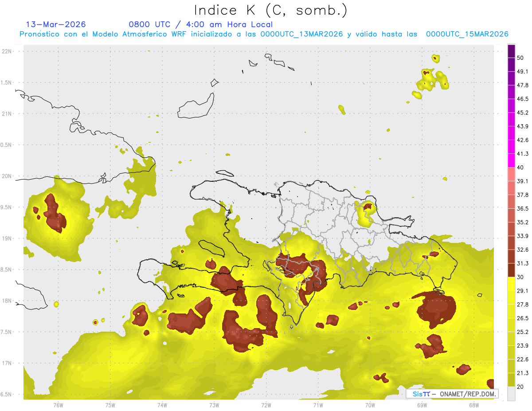Click the colorbar value "43.9"

[522, 126]
